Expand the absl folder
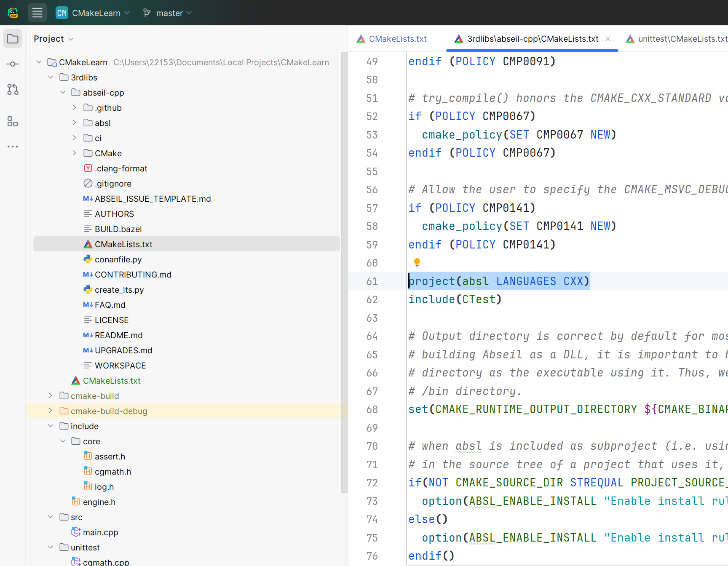 [x=75, y=123]
